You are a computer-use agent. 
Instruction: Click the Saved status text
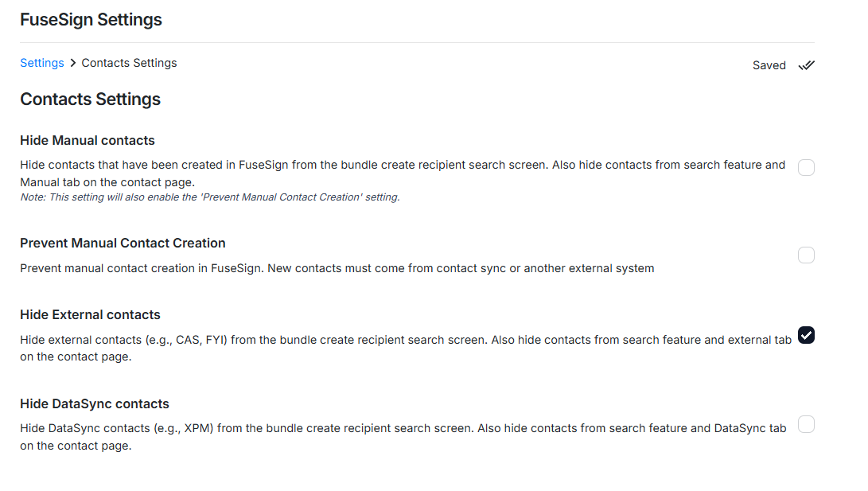[x=769, y=65]
